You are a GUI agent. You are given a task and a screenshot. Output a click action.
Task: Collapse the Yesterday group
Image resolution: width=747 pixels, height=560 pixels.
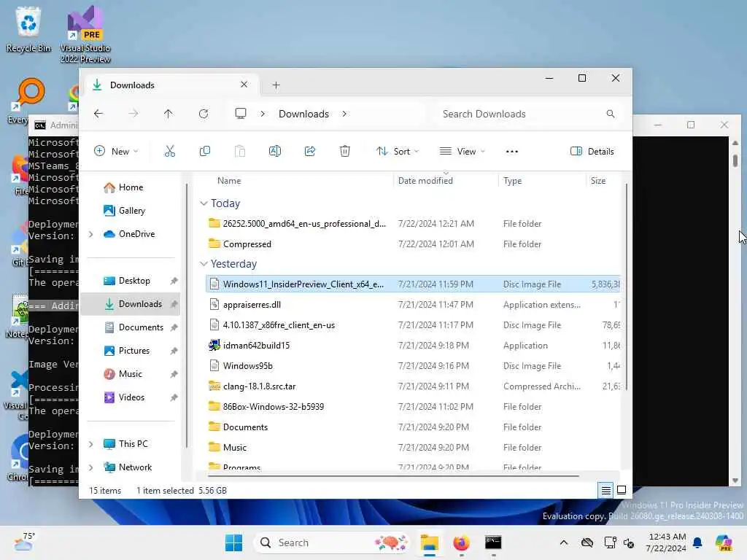click(204, 264)
